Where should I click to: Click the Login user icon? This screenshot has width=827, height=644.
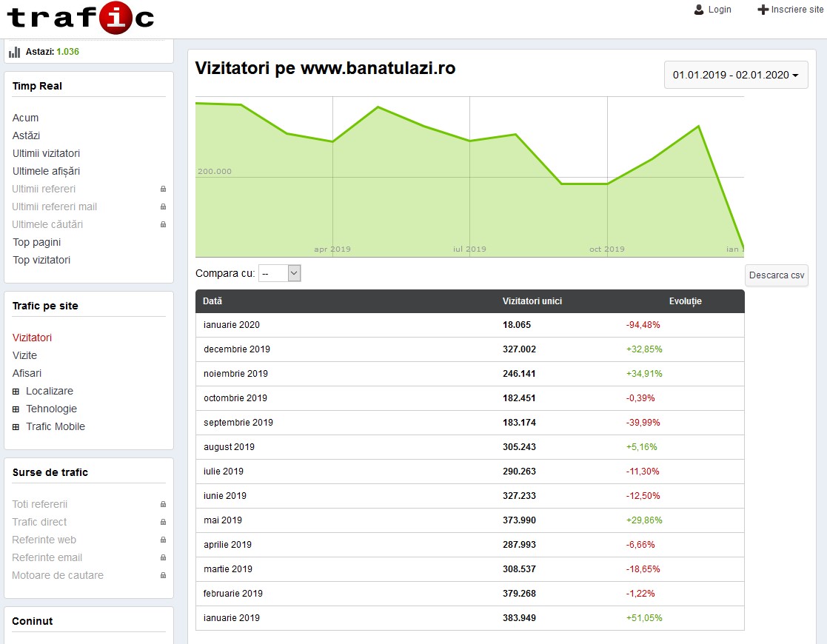click(x=699, y=10)
